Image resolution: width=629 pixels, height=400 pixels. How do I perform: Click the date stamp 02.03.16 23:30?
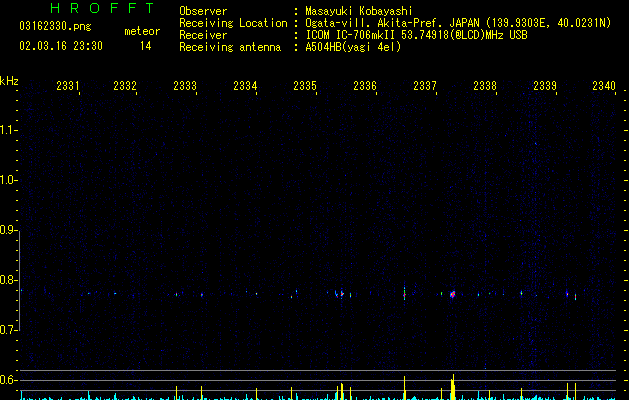click(61, 46)
